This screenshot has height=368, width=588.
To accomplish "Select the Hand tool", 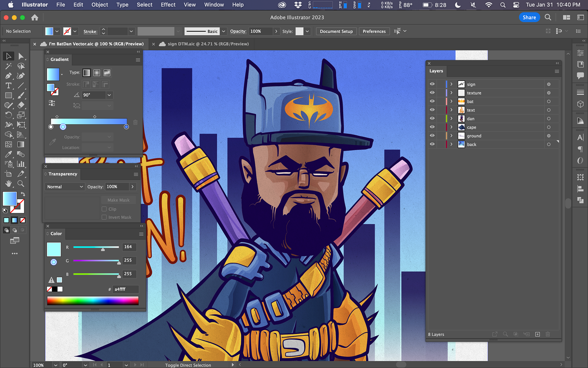I will (x=9, y=184).
